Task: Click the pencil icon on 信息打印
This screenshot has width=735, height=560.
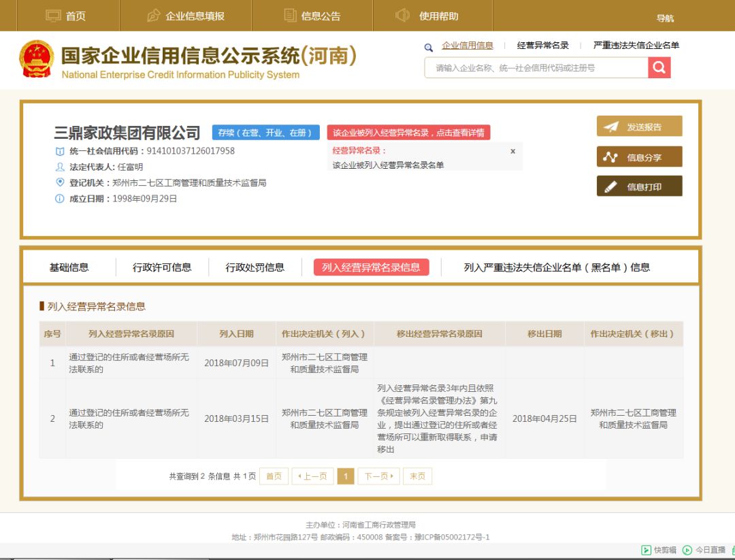Action: 610,186
